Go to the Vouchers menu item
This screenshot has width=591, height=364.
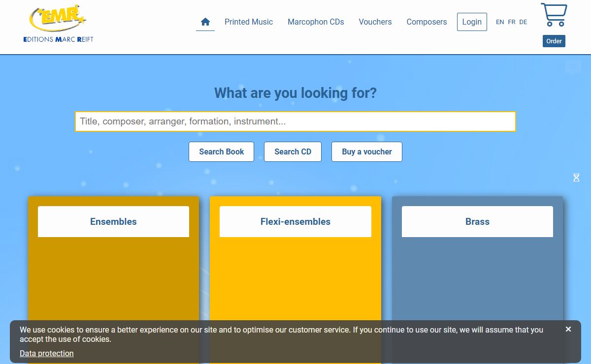coord(375,22)
